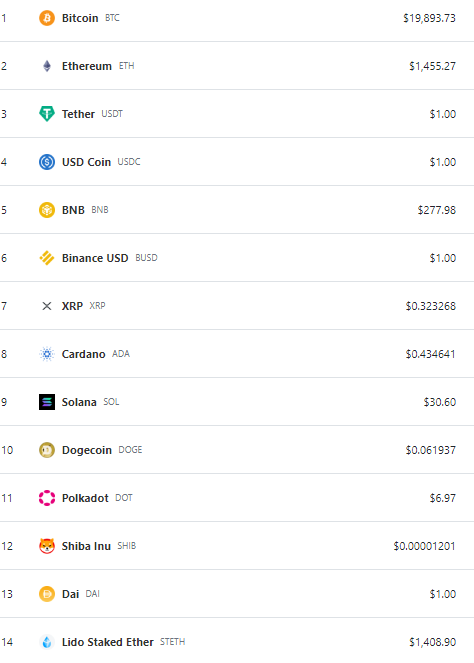Open the Lido Staked Ether link
This screenshot has height=663, width=474.
tap(107, 642)
